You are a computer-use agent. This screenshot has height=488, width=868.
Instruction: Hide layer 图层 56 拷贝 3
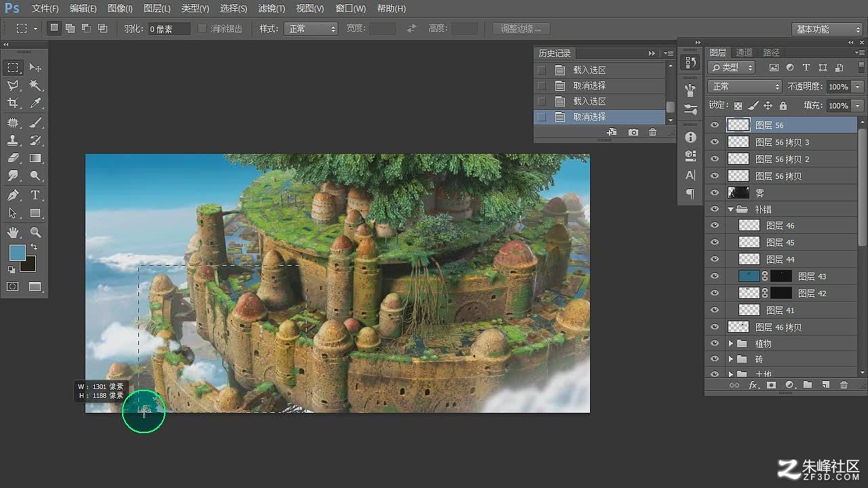pyautogui.click(x=714, y=142)
